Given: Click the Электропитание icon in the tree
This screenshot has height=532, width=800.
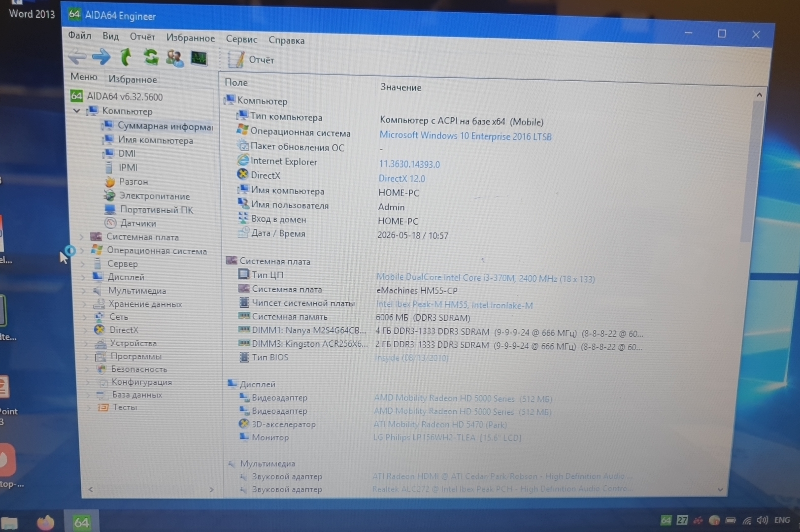Looking at the screenshot, I should (x=109, y=196).
